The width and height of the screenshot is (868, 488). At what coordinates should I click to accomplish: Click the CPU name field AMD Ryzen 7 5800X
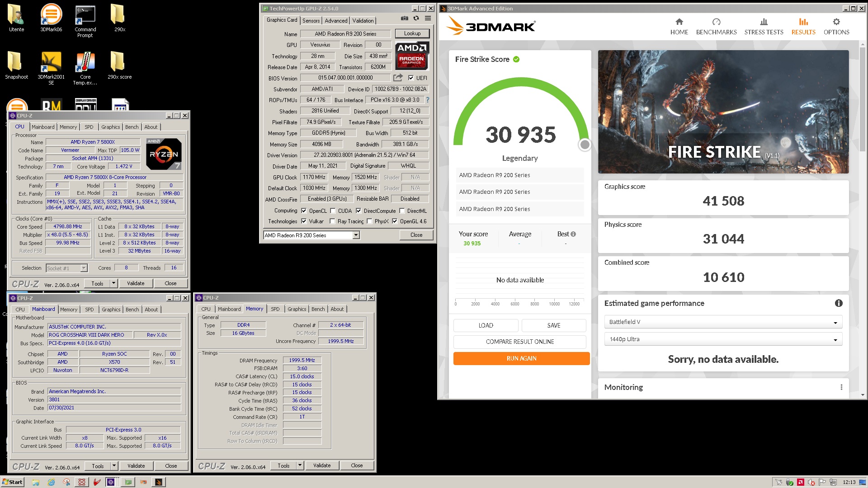point(93,142)
